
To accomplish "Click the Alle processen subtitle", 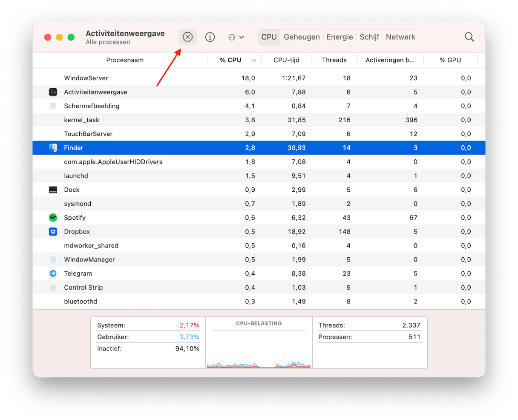I will point(108,42).
